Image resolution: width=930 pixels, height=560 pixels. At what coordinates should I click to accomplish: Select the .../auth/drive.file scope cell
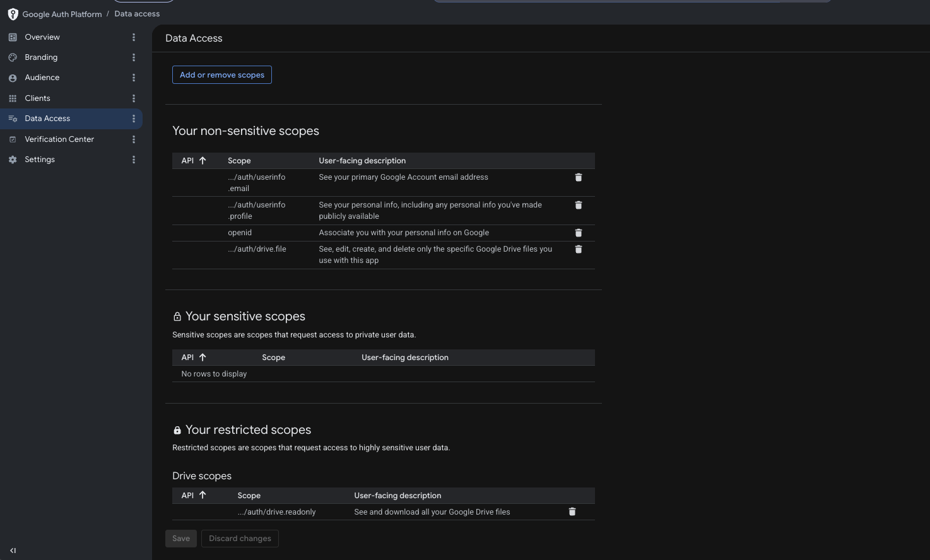(257, 249)
